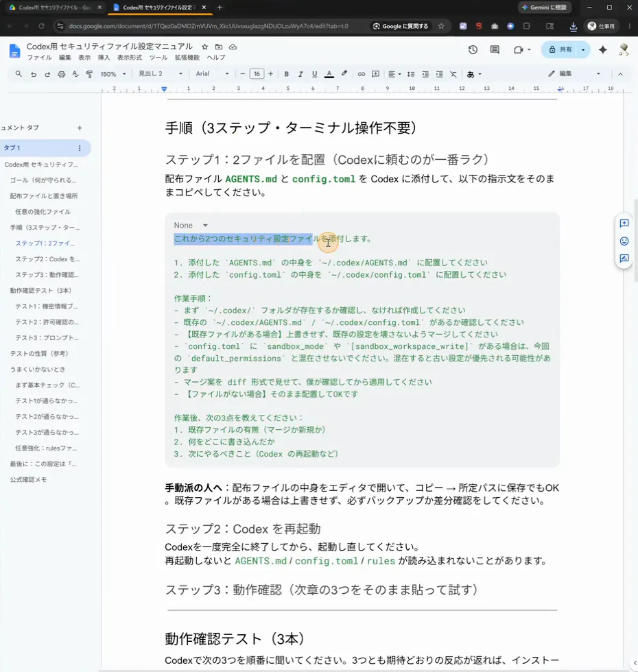Jump to outline item 公式確認メモ
638x672 pixels.
[x=28, y=479]
